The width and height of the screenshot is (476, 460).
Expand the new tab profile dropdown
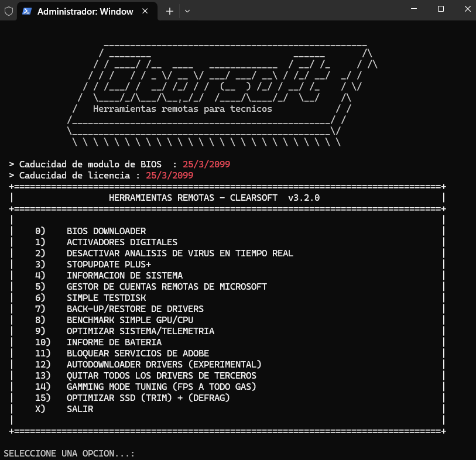point(187,11)
